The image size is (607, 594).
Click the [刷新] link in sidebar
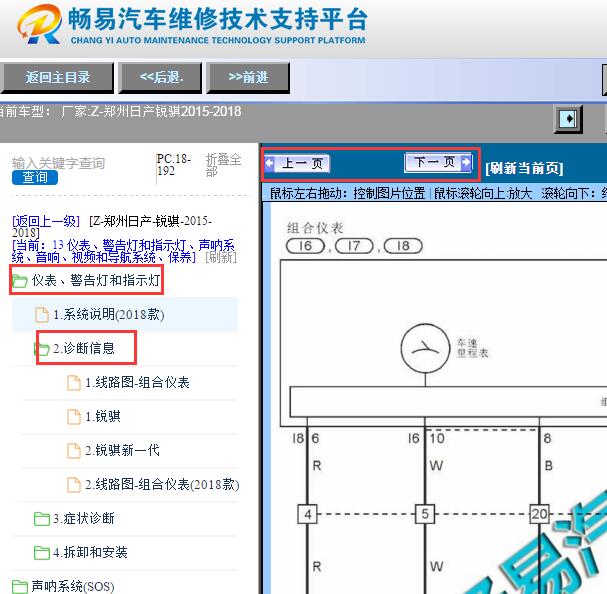click(x=221, y=257)
